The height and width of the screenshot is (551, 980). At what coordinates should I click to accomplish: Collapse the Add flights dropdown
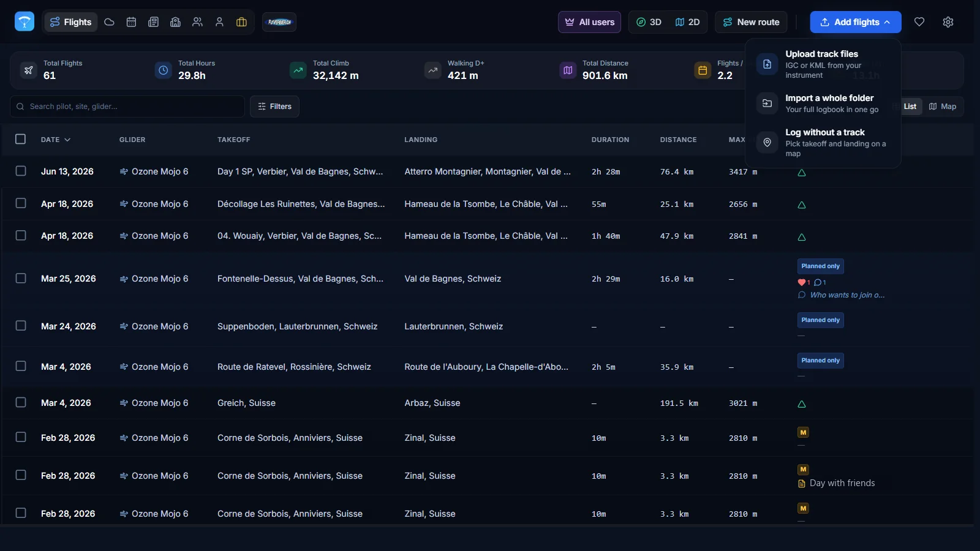click(x=856, y=22)
